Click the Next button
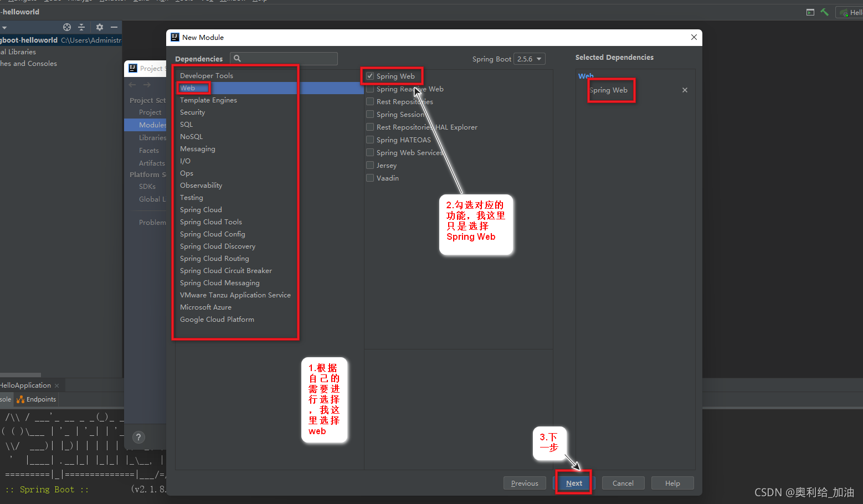The width and height of the screenshot is (863, 504). click(x=574, y=483)
